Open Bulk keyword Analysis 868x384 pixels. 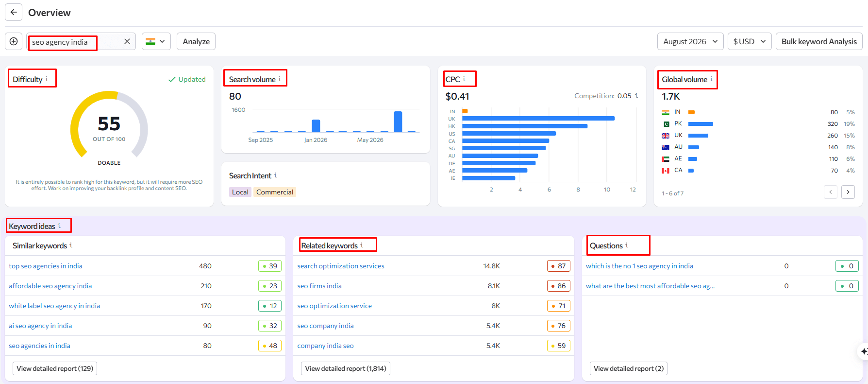coord(819,41)
